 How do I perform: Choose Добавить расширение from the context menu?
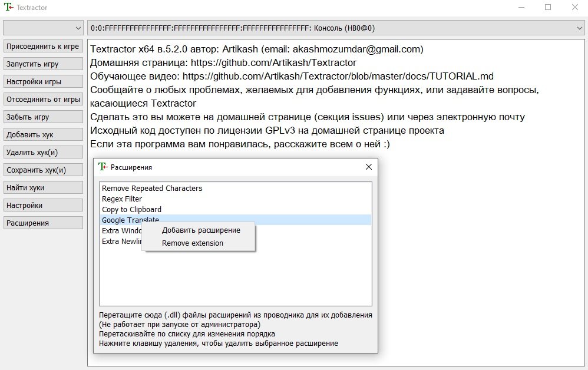pos(201,230)
